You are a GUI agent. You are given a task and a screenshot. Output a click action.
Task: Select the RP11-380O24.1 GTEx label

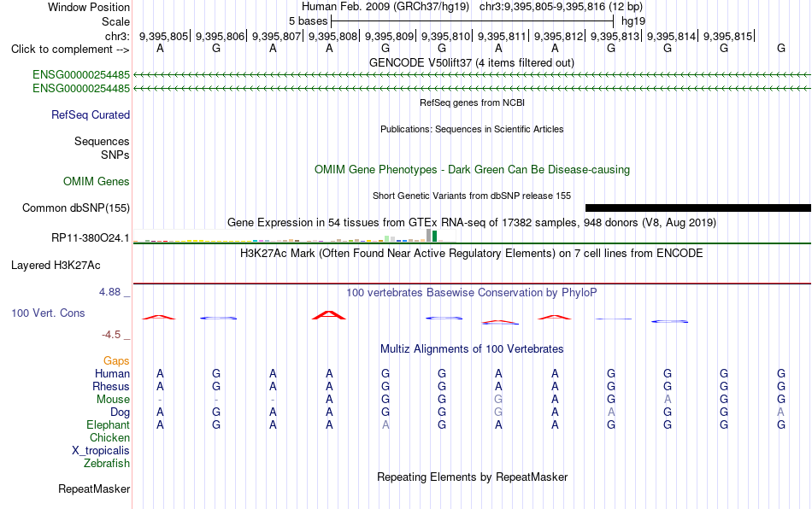coord(91,238)
